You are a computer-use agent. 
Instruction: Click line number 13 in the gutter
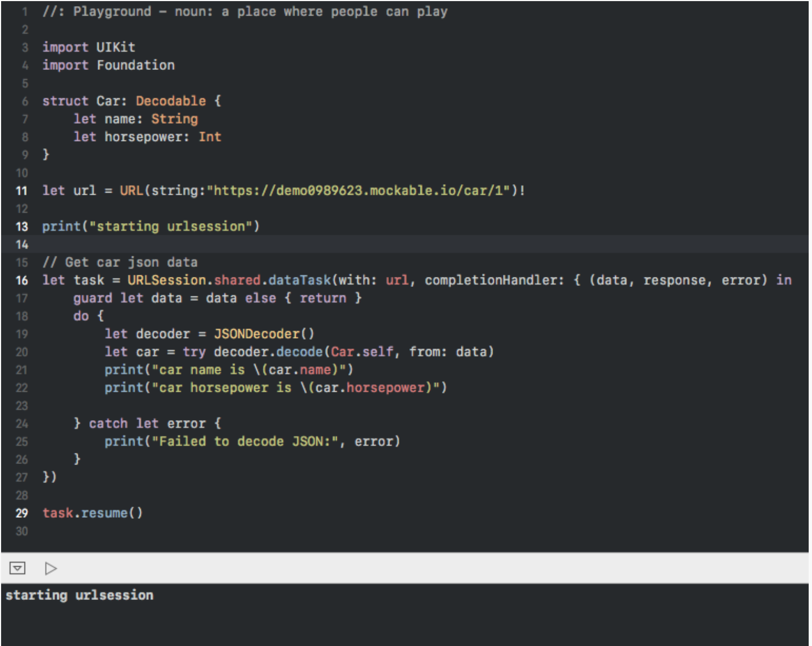22,226
